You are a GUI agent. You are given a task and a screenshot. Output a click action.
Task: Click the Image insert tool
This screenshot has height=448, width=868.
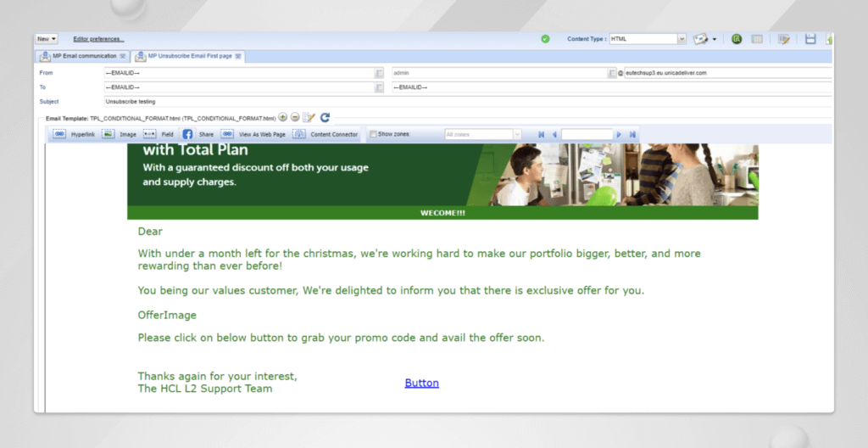tap(119, 134)
